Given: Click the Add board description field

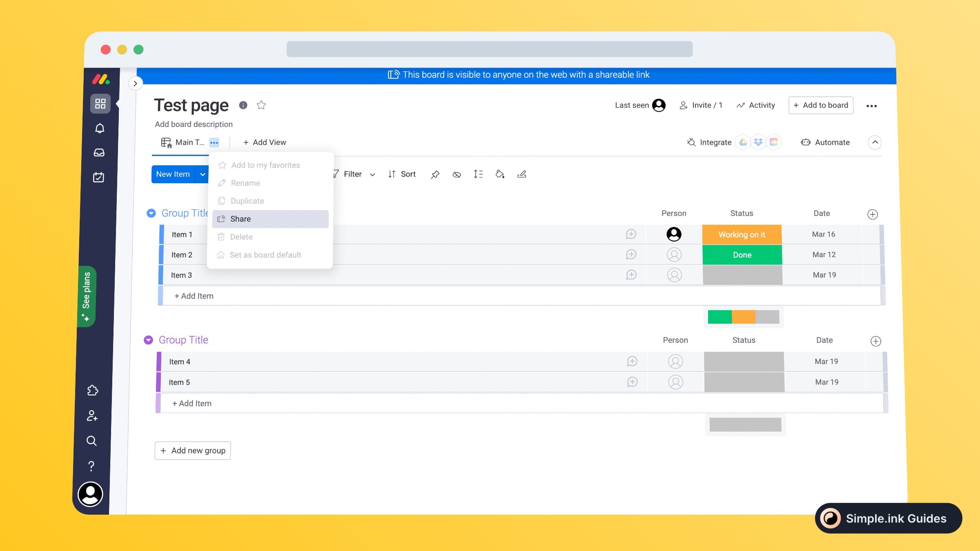Looking at the screenshot, I should tap(194, 124).
